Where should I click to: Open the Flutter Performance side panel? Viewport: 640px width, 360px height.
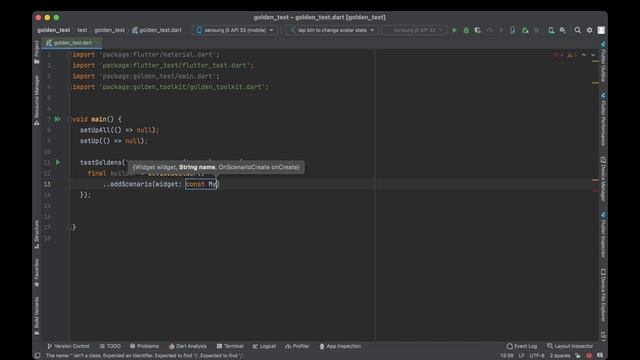pos(603,119)
